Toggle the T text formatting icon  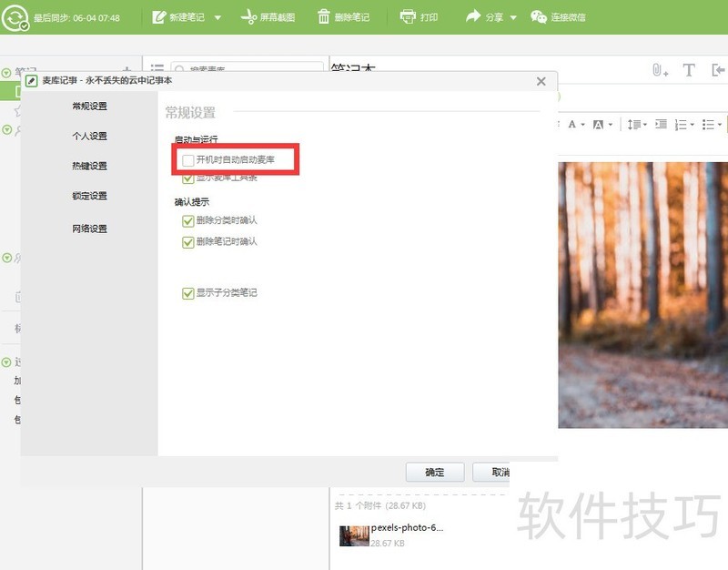(689, 70)
